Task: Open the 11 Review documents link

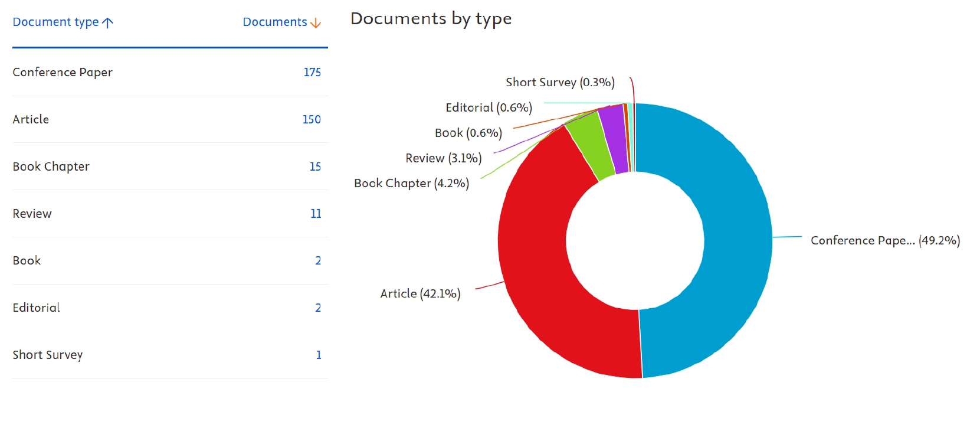Action: (316, 214)
